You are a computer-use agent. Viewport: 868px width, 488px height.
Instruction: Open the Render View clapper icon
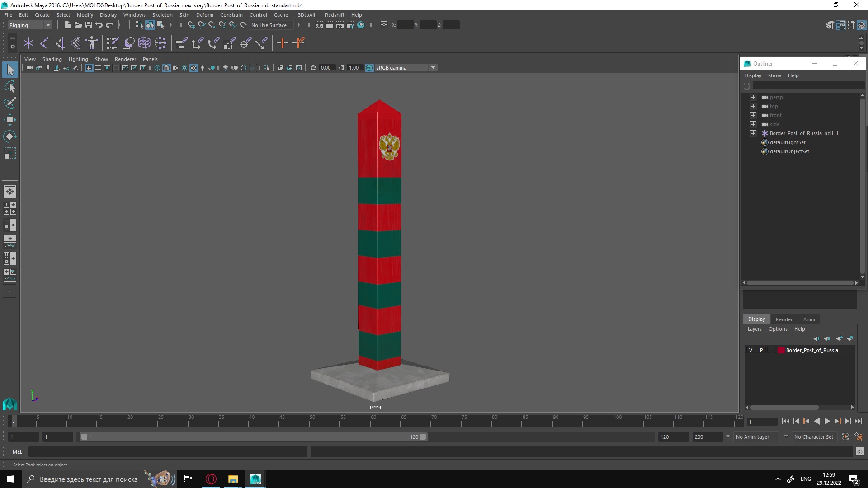(x=319, y=25)
